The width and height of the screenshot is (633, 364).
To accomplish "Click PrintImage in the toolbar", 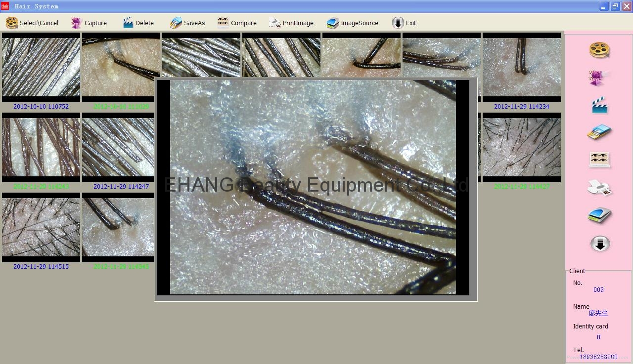I will tap(291, 23).
